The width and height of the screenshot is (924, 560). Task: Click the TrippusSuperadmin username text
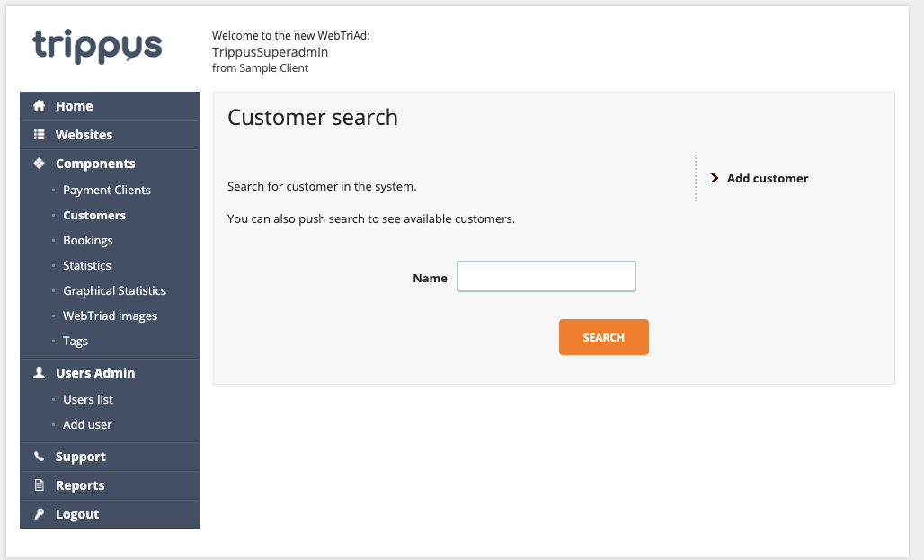[270, 52]
